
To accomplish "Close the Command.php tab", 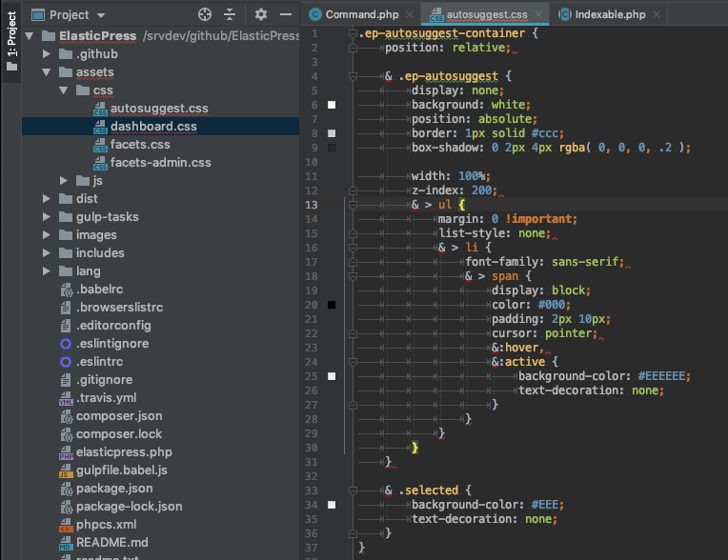I will (410, 14).
